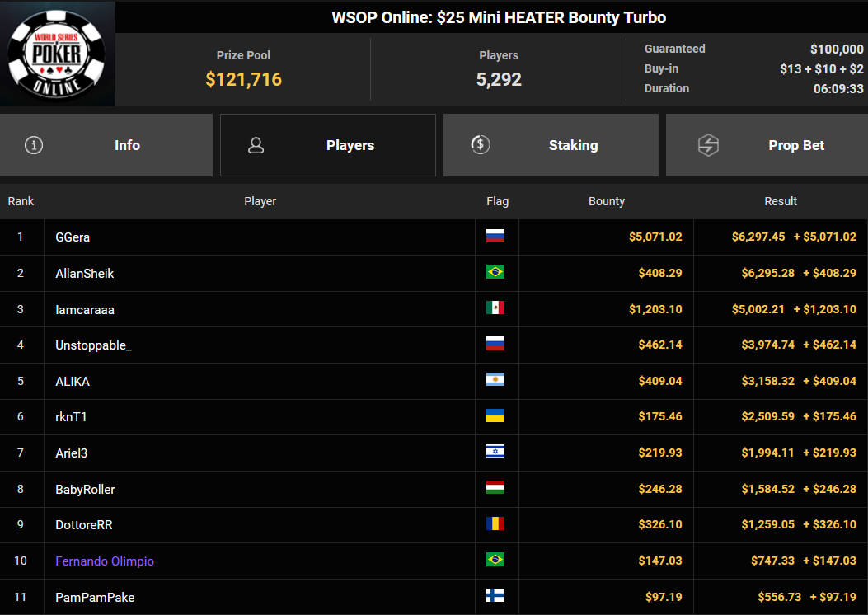This screenshot has width=868, height=615.
Task: Click BabyRoller's result $1,584.52
Action: [x=767, y=489]
